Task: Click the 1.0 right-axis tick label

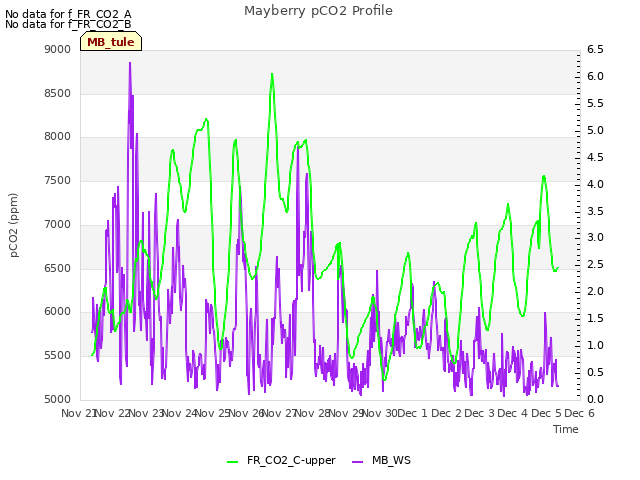Action: click(595, 345)
